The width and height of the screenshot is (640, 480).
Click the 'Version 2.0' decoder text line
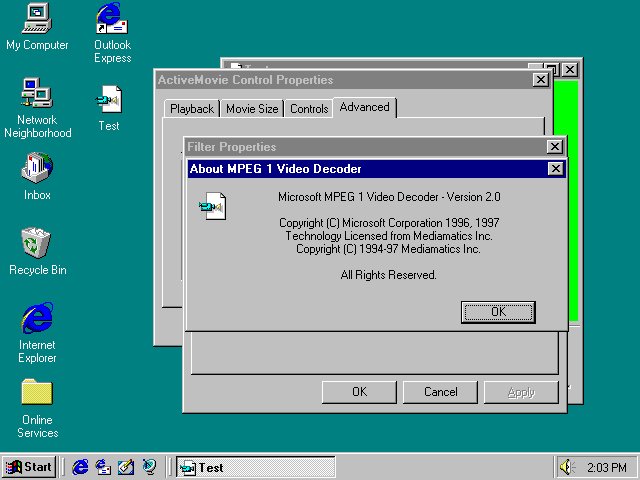[x=389, y=197]
